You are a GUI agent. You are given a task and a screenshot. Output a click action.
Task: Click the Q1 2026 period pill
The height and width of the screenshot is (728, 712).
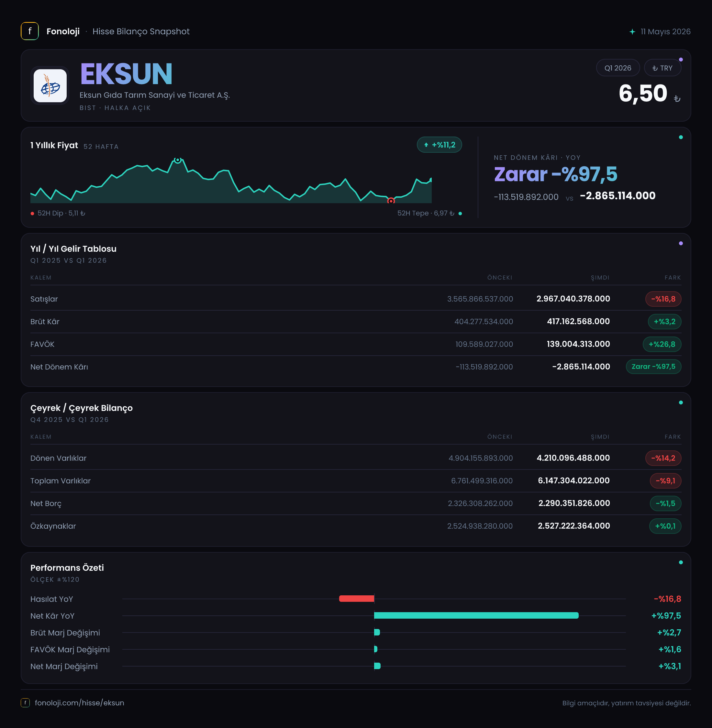coord(618,68)
